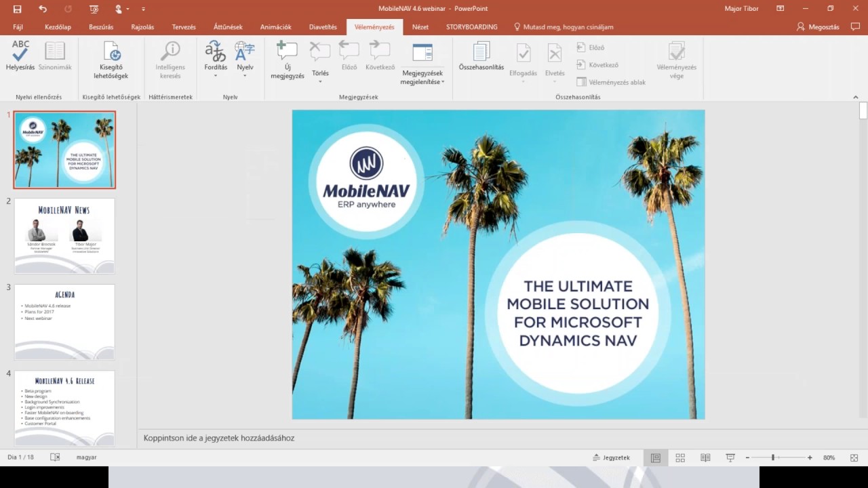
Task: Switch to the Kezdőlap tab
Action: (58, 27)
